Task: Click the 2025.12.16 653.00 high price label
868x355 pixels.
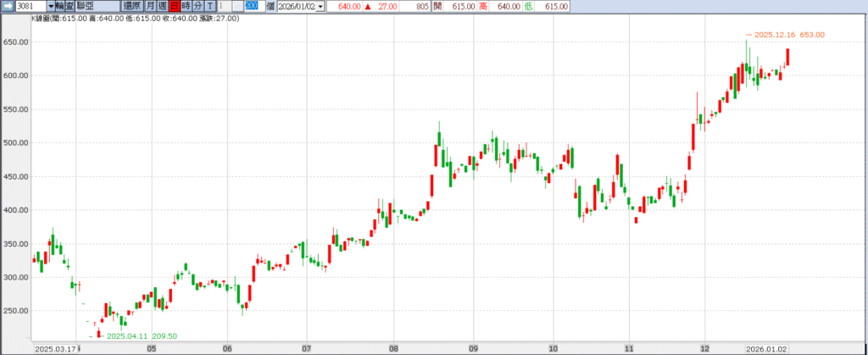Action: point(788,35)
